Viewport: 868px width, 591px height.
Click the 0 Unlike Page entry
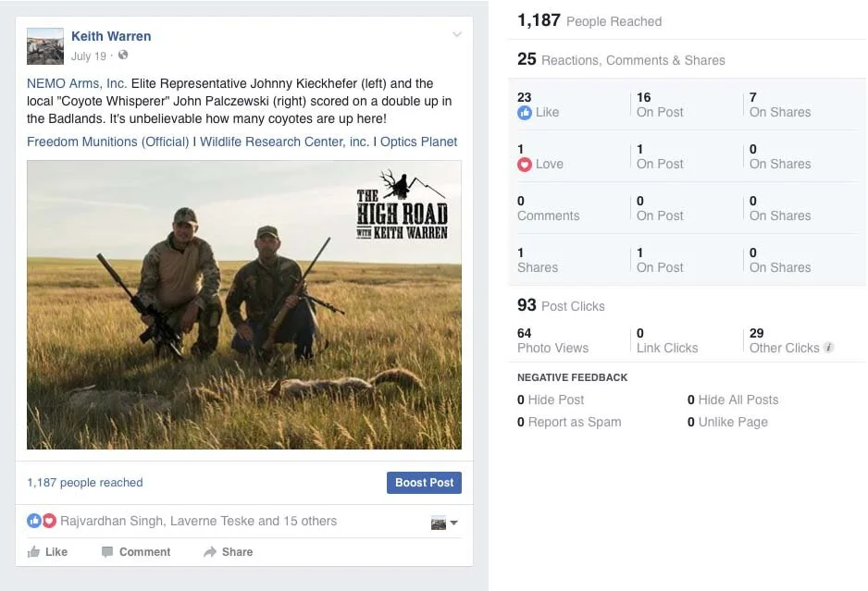727,422
